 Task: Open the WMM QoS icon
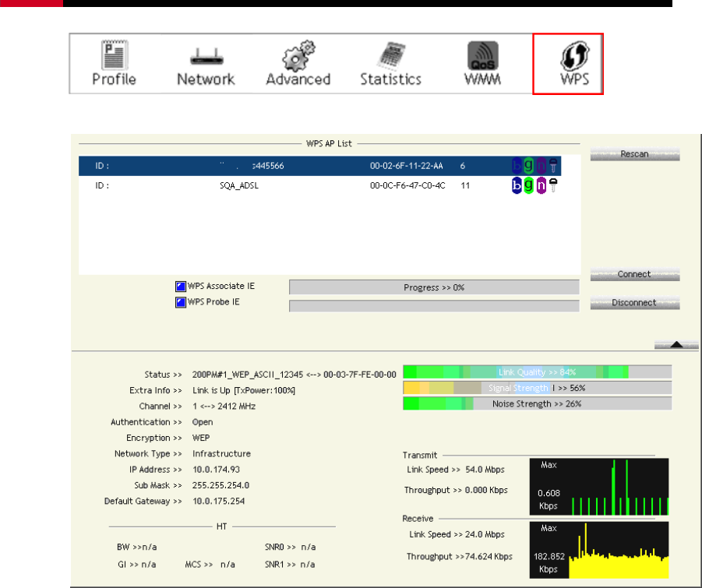pos(482,63)
